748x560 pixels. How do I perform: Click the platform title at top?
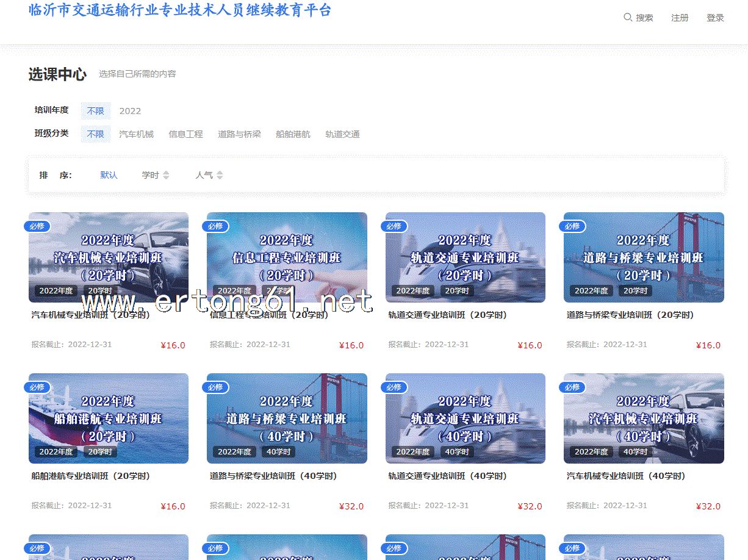pos(180,10)
